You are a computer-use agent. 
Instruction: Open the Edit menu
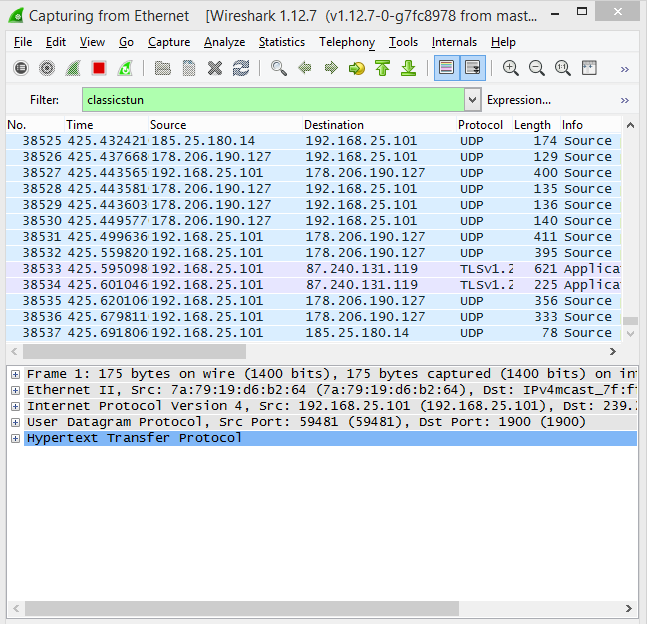point(56,42)
